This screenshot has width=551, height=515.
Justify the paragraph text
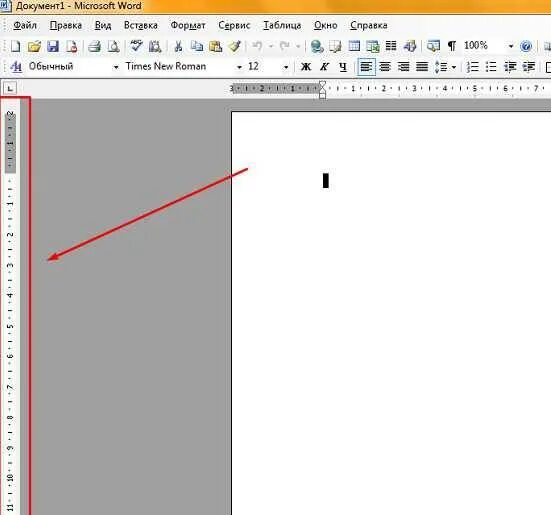pyautogui.click(x=422, y=66)
